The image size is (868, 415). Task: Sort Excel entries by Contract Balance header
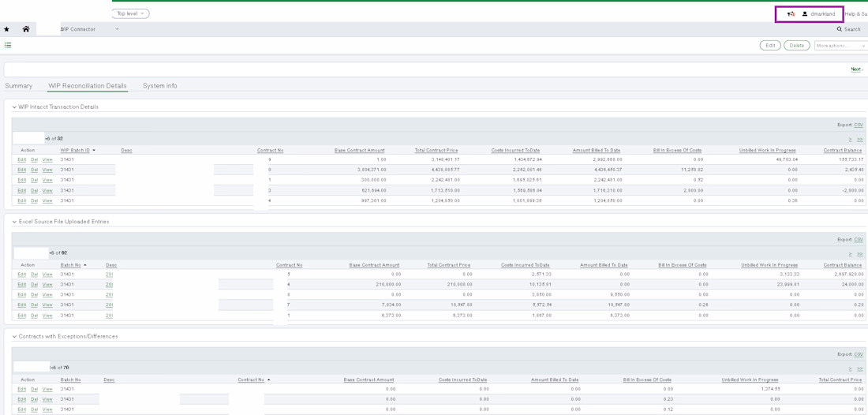[843, 265]
